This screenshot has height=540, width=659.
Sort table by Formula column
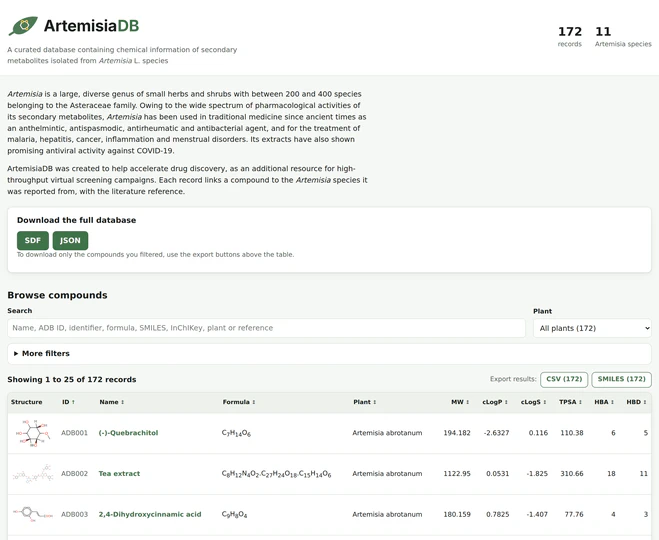click(239, 402)
